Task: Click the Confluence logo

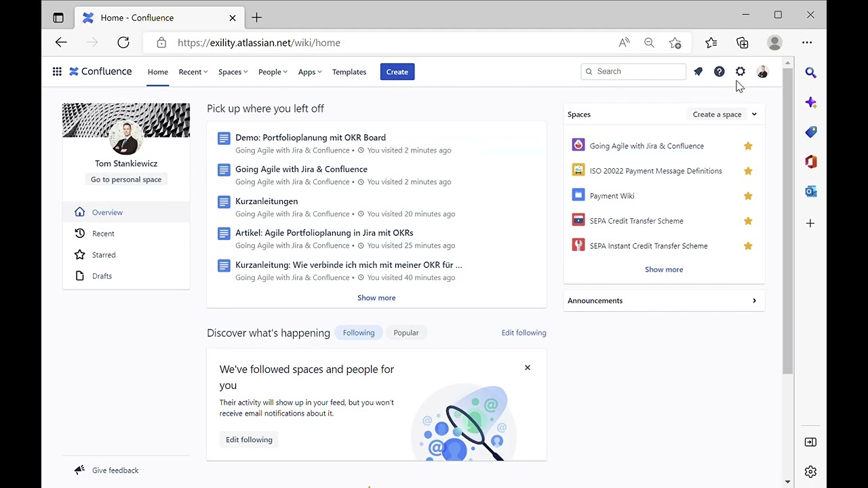Action: [x=100, y=72]
